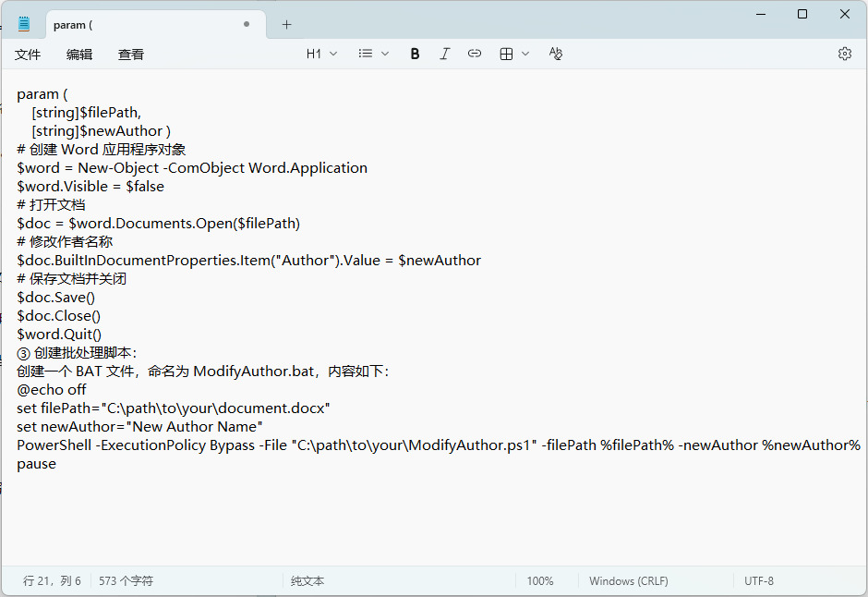Click the comment '# 创建 Word 应用程序对象'
This screenshot has width=868, height=597.
(102, 150)
